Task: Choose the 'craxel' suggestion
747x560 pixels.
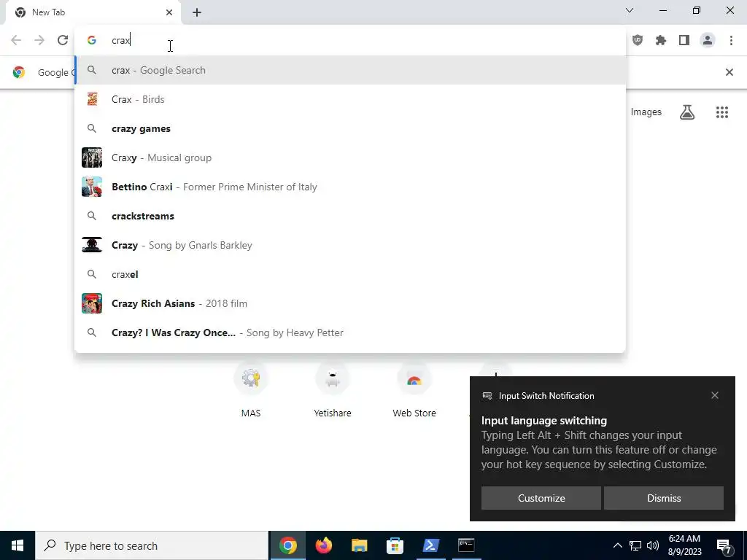Action: tap(350, 274)
